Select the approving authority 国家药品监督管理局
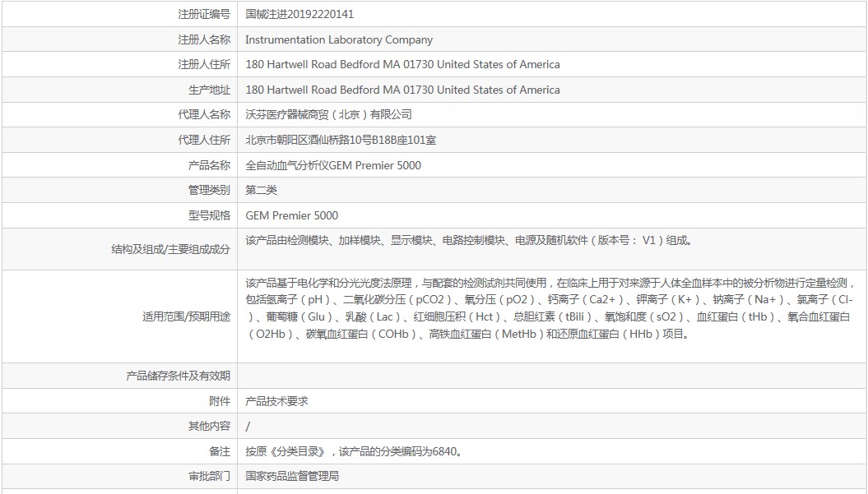868x494 pixels. pyautogui.click(x=292, y=476)
